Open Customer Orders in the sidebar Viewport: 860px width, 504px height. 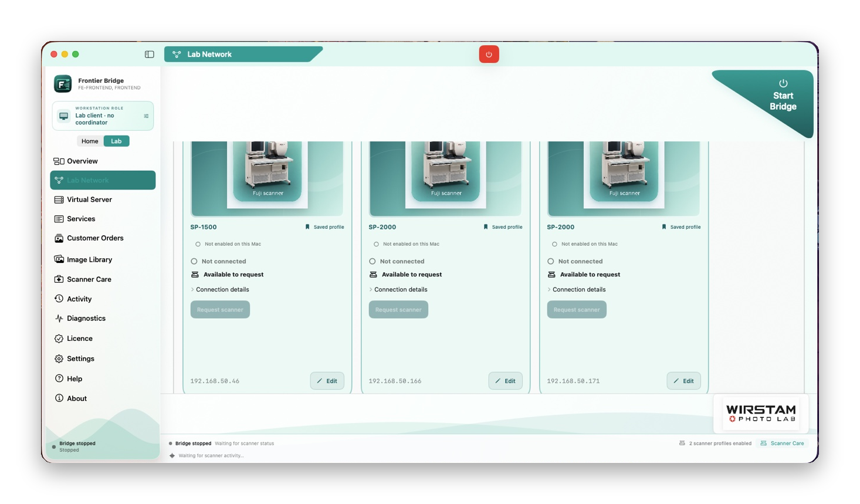pos(103,238)
